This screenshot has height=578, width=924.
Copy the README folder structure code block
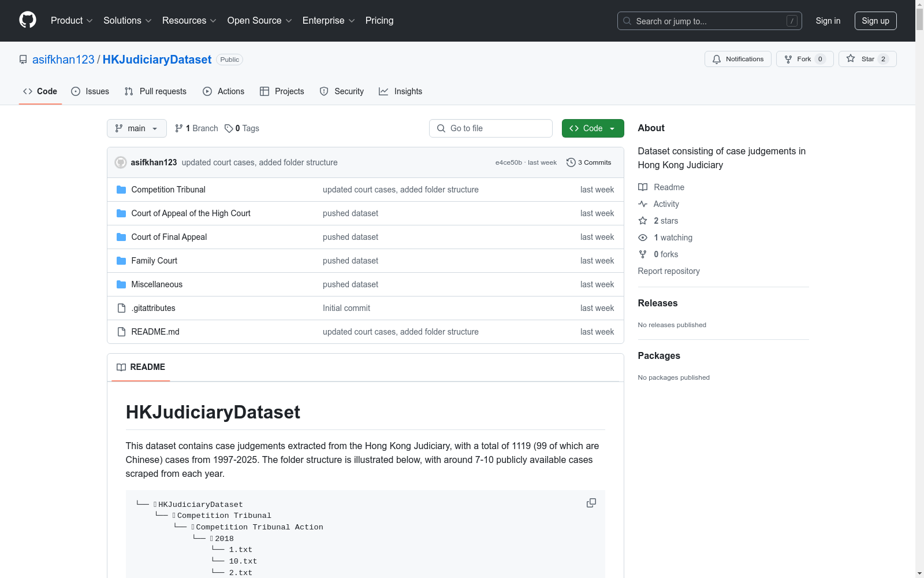[x=591, y=503]
